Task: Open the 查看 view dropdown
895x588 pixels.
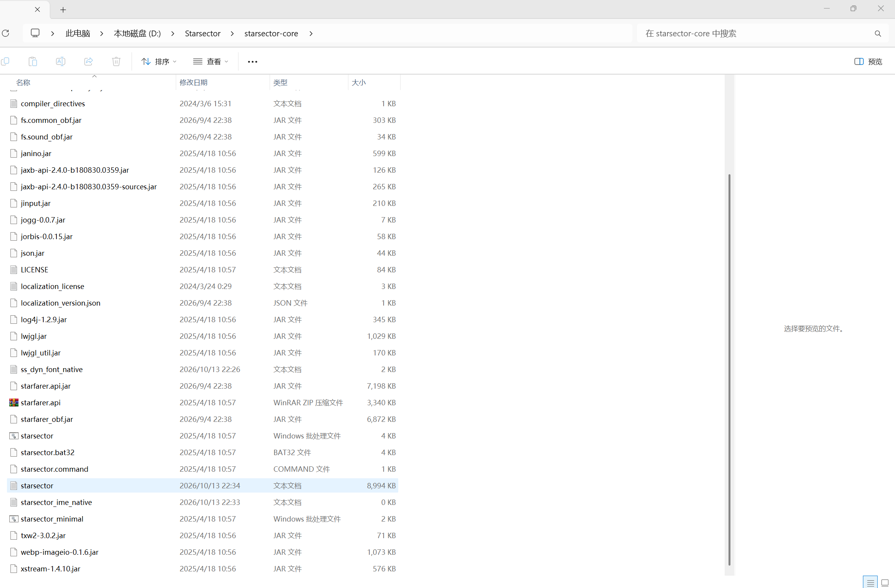Action: click(211, 61)
